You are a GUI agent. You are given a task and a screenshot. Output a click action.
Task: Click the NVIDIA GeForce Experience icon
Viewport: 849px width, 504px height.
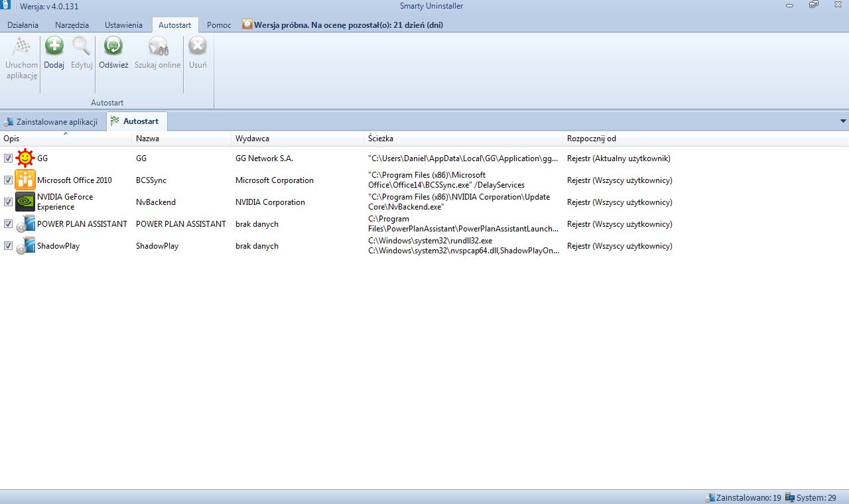click(25, 202)
